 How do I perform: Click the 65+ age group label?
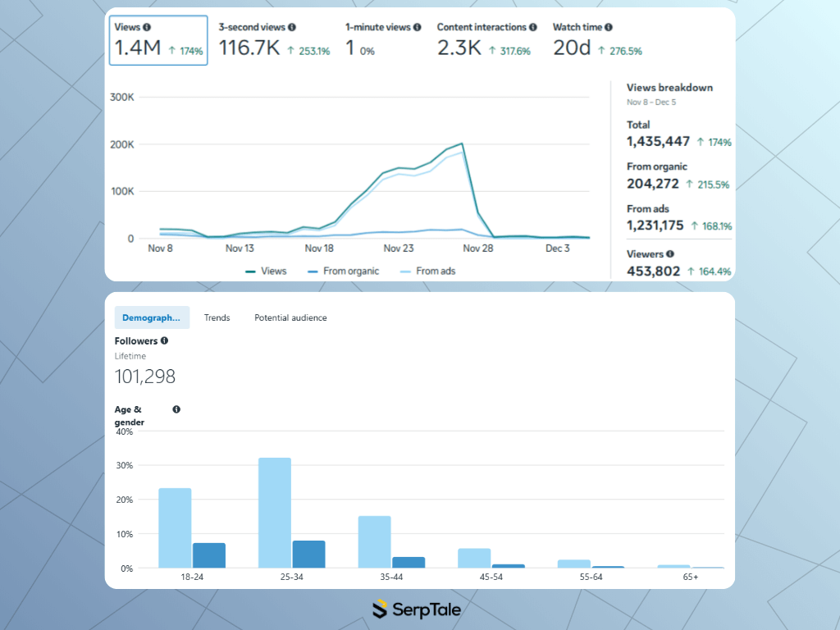(x=691, y=577)
